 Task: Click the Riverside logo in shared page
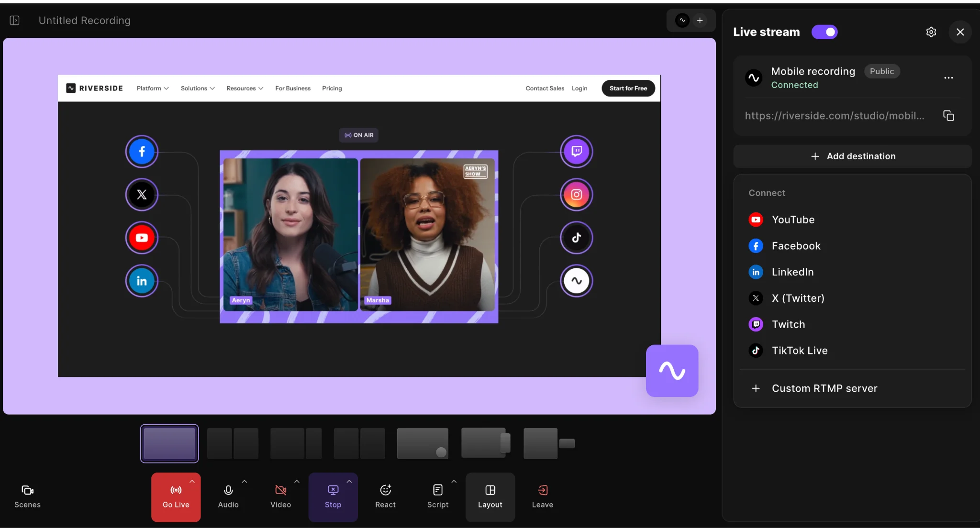click(x=95, y=88)
